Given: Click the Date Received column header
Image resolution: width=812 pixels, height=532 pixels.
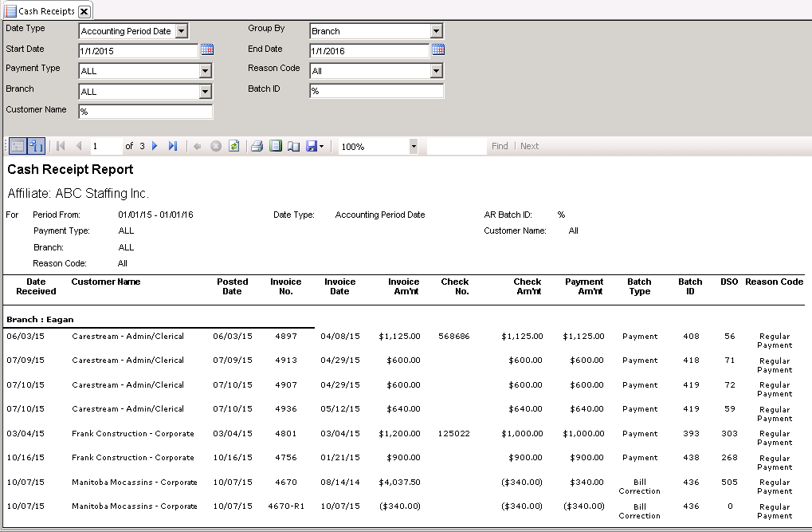Looking at the screenshot, I should pos(36,286).
